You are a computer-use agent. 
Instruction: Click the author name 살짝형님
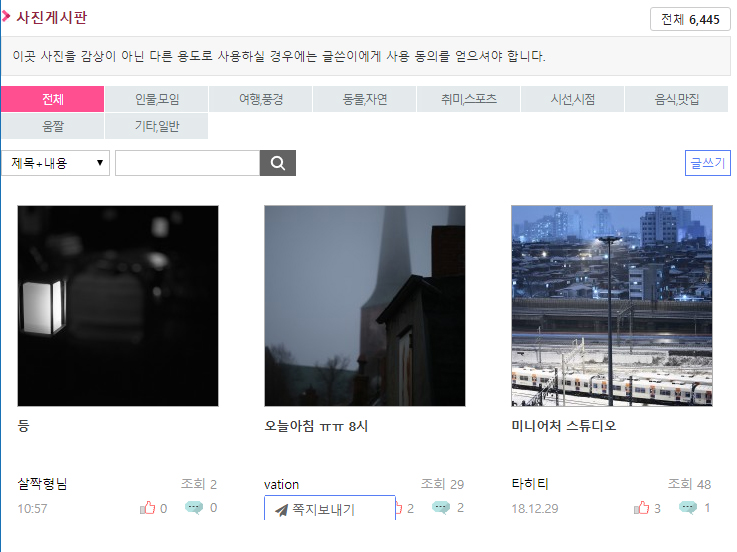tap(42, 484)
